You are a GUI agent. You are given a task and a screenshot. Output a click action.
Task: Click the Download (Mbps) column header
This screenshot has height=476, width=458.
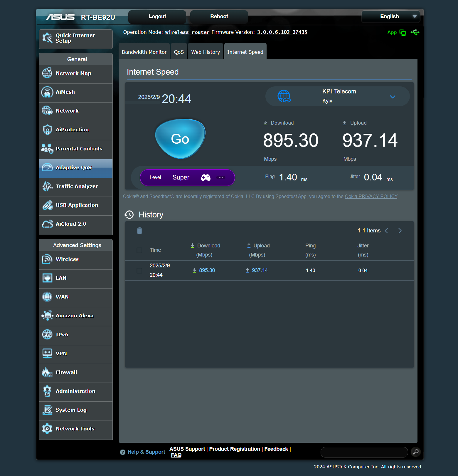[x=205, y=250]
